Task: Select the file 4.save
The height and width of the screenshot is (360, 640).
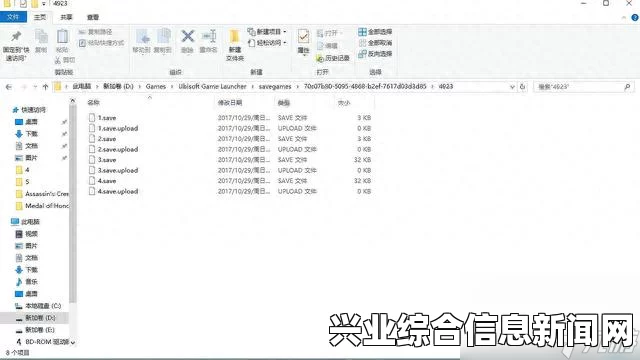Action: point(107,181)
